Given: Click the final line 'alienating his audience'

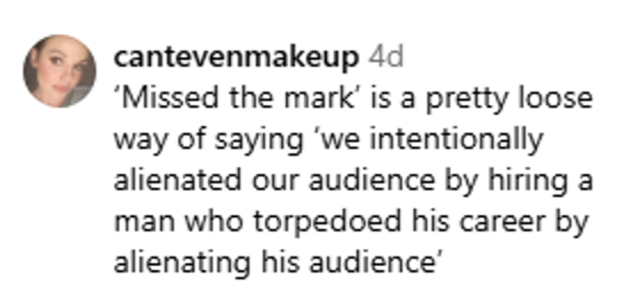Looking at the screenshot, I should point(277,263).
